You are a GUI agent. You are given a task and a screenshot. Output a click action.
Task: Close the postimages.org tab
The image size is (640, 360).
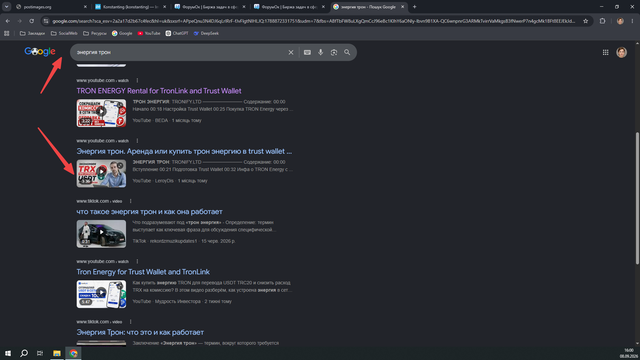(x=85, y=7)
